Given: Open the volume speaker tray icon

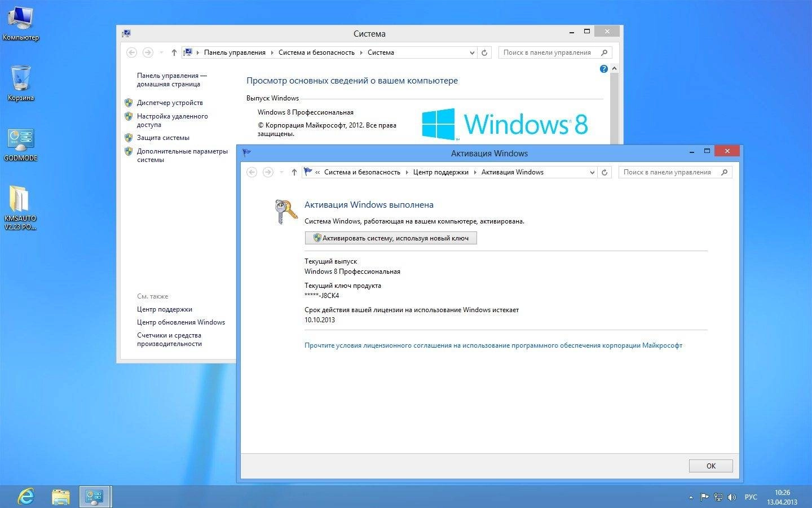Looking at the screenshot, I should tap(732, 497).
